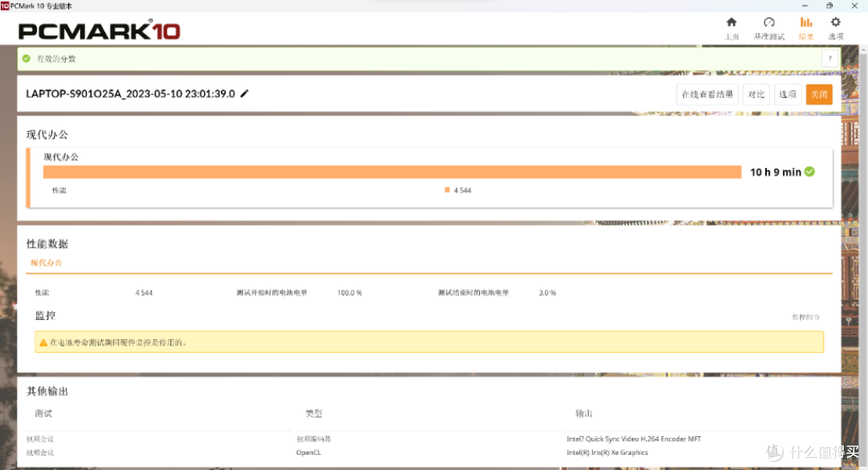Open the Benchmarks gauge icon

[x=769, y=22]
